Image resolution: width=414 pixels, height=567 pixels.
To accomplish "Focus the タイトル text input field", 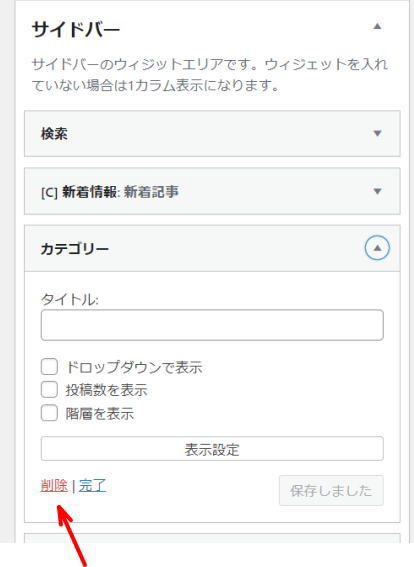I will point(212,325).
